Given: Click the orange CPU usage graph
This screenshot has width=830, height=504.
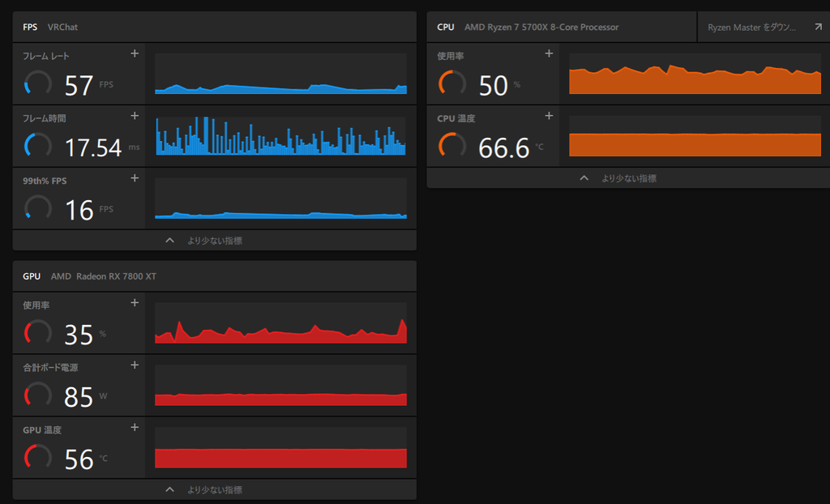Looking at the screenshot, I should click(x=695, y=74).
